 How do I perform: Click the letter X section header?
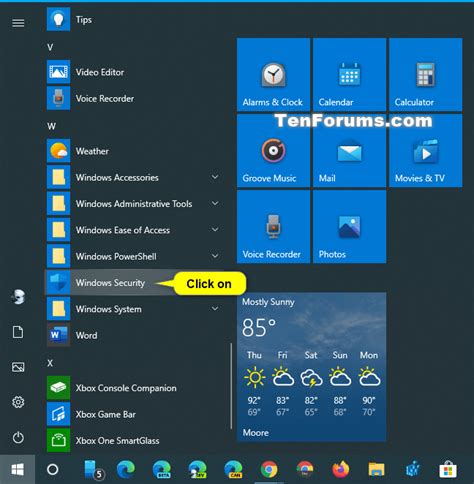click(x=50, y=363)
